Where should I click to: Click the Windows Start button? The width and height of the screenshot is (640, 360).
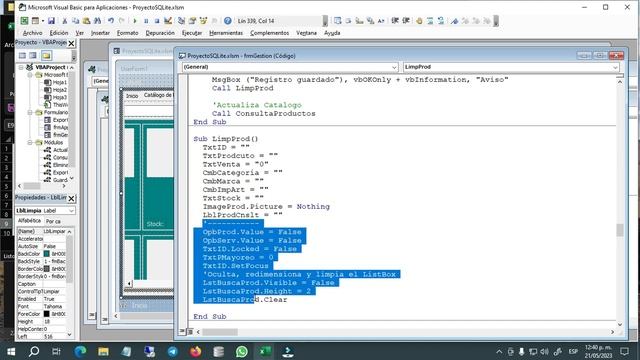[x=11, y=351]
